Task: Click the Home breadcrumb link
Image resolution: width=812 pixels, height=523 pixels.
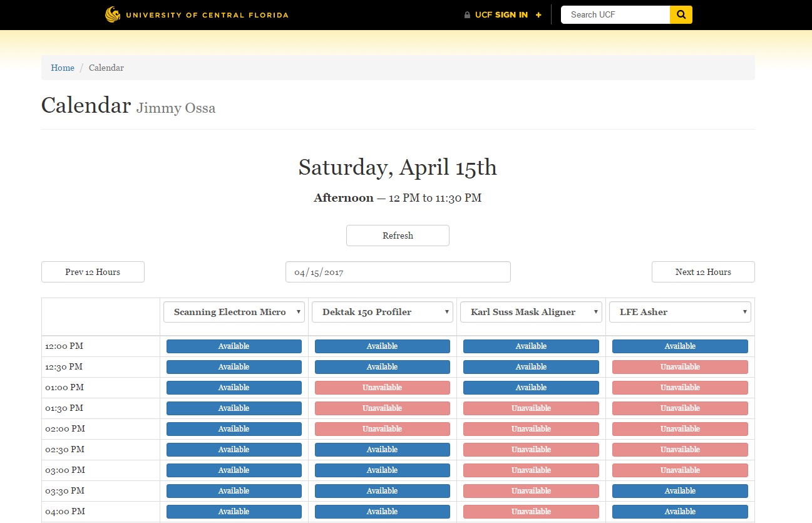Action: point(63,68)
